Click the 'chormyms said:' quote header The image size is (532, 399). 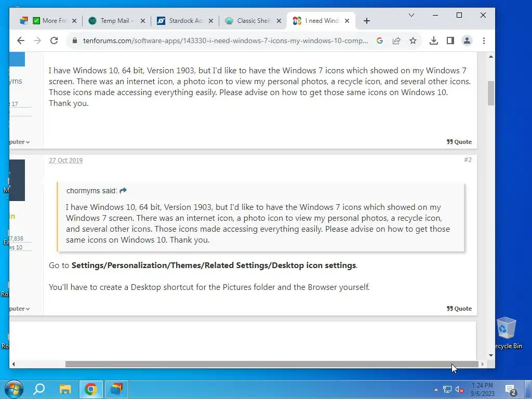pyautogui.click(x=91, y=191)
